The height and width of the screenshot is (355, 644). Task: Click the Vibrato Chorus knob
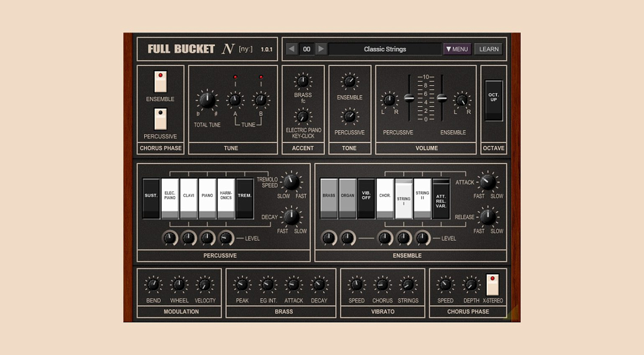(382, 285)
